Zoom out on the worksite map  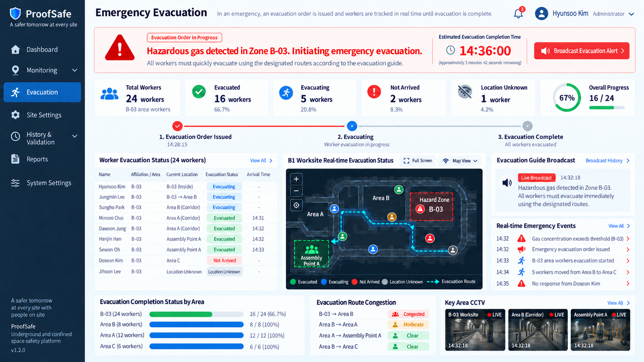pyautogui.click(x=296, y=191)
